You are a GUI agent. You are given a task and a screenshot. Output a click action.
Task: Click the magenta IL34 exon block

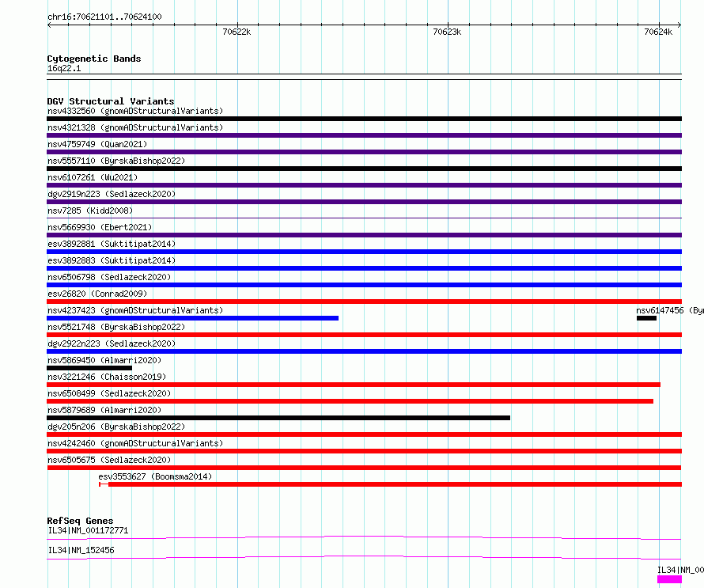669,580
